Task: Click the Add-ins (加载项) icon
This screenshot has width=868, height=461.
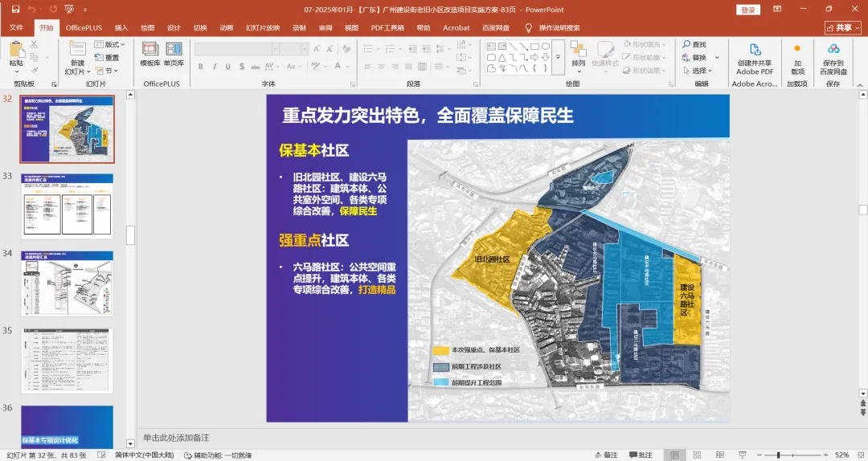Action: 797,49
